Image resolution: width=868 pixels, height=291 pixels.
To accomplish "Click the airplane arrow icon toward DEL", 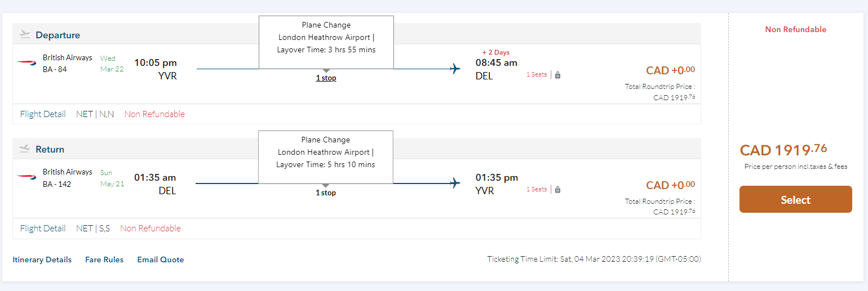I will (455, 69).
